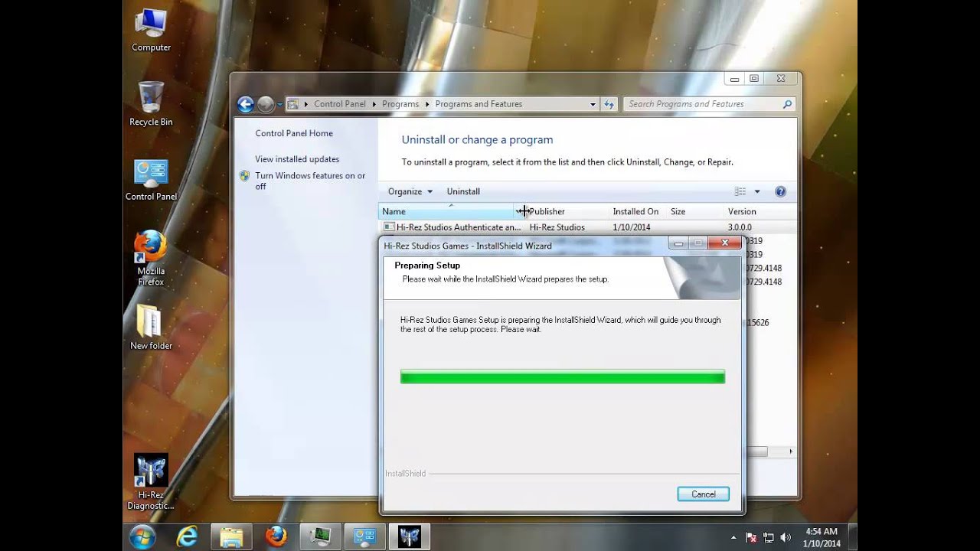Image resolution: width=980 pixels, height=551 pixels.
Task: Show hidden system tray icons
Action: coord(733,538)
